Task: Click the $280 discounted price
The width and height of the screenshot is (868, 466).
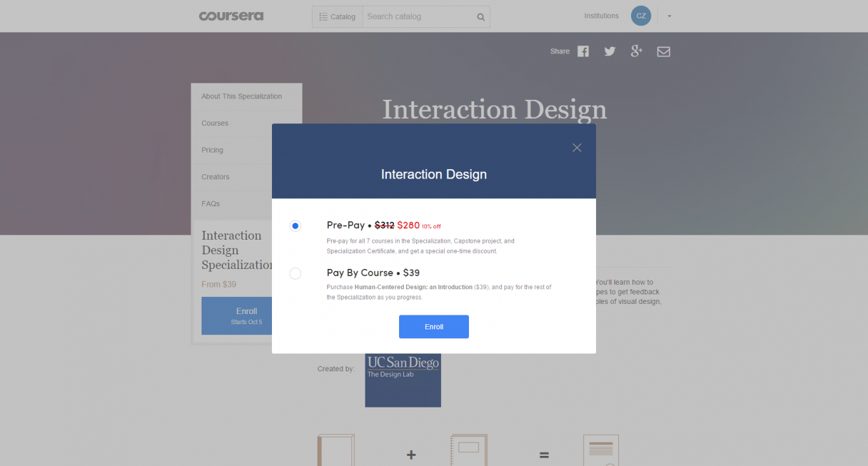Action: coord(409,225)
